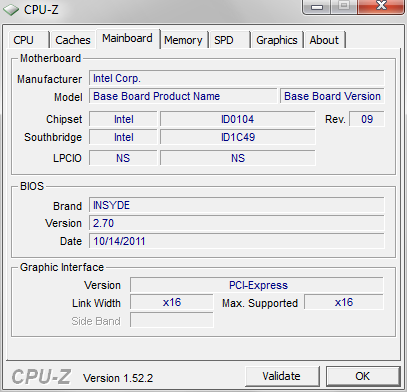
Task: Select the Mainboard tab
Action: tap(128, 38)
